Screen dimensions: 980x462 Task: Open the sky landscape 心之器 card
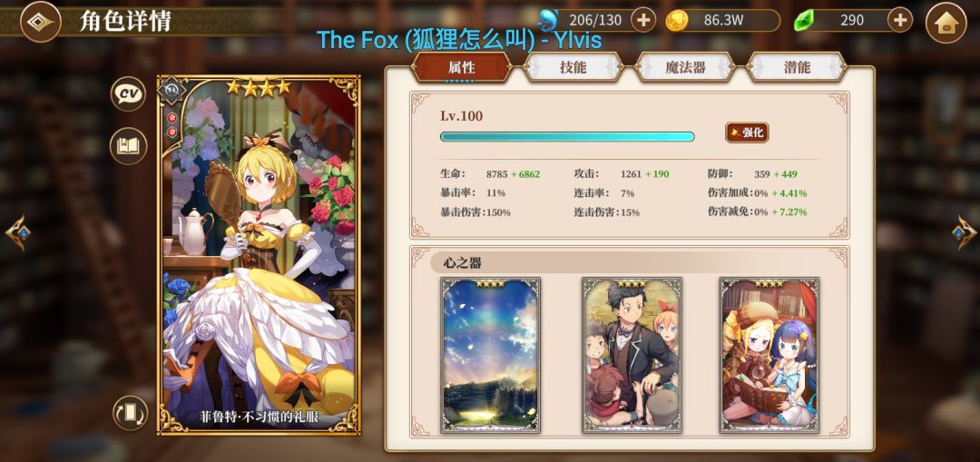click(x=490, y=355)
